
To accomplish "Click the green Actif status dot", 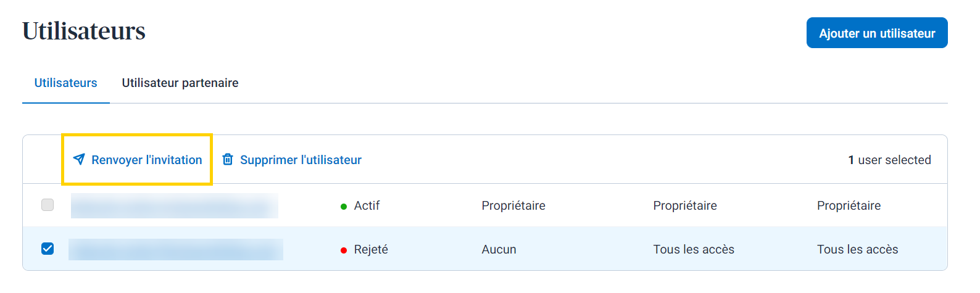I will click(344, 207).
